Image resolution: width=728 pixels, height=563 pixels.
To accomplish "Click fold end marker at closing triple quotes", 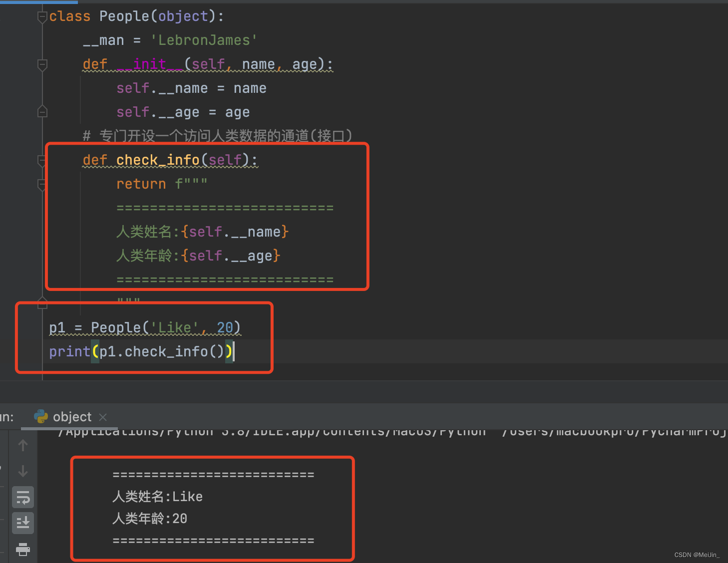I will click(42, 302).
